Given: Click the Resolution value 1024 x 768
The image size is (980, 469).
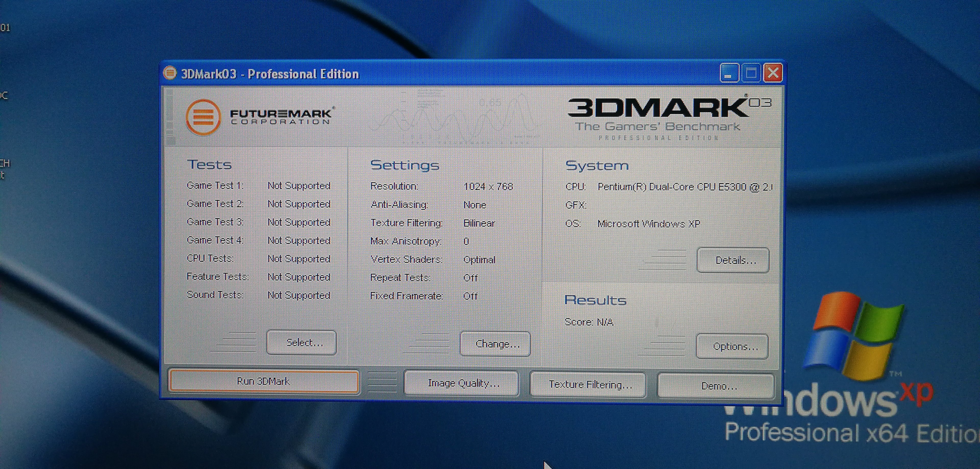Looking at the screenshot, I should click(488, 186).
